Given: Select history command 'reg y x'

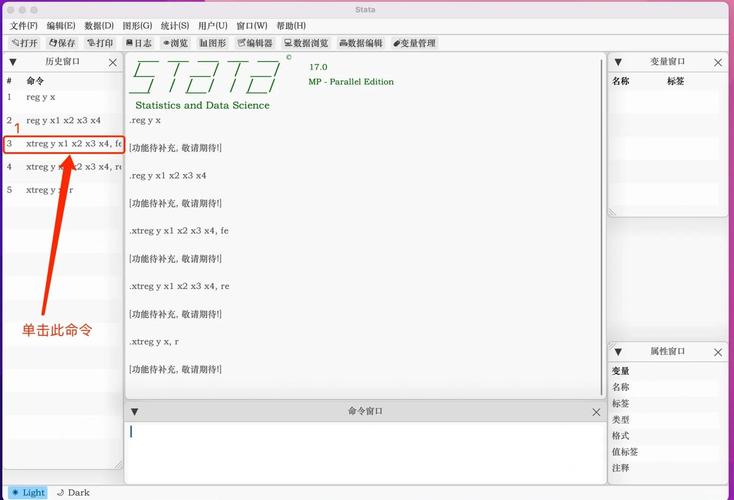Looking at the screenshot, I should (x=63, y=97).
